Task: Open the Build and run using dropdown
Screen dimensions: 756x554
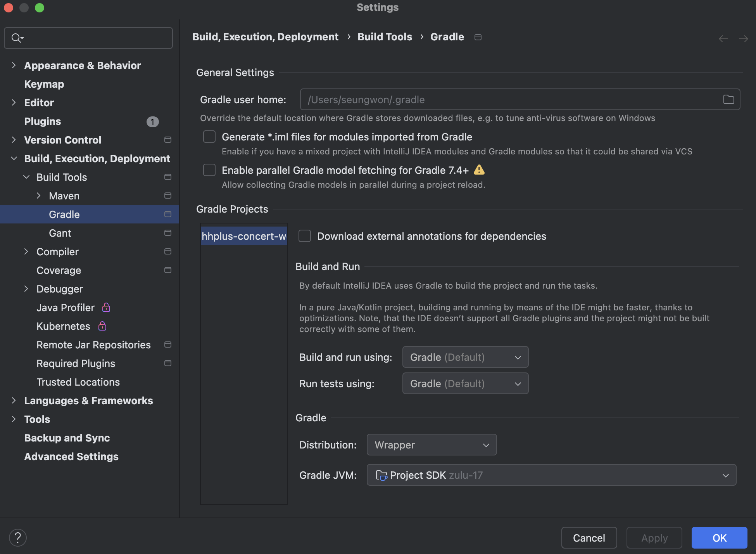Action: [x=465, y=357]
